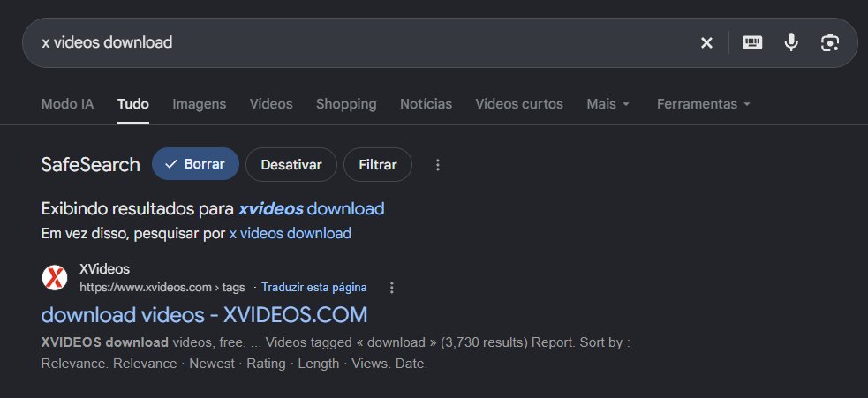Viewport: 868px width, 398px height.
Task: Search instead for 'x videos download'
Action: pos(291,234)
